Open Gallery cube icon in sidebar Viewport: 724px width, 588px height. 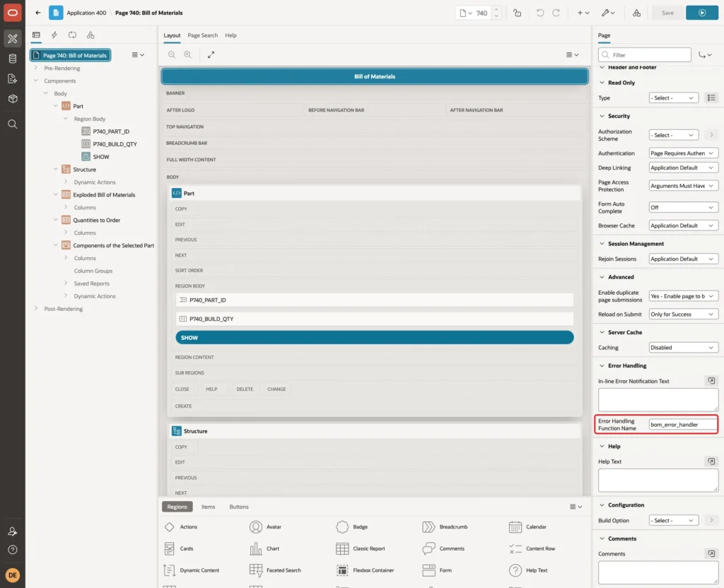13,99
